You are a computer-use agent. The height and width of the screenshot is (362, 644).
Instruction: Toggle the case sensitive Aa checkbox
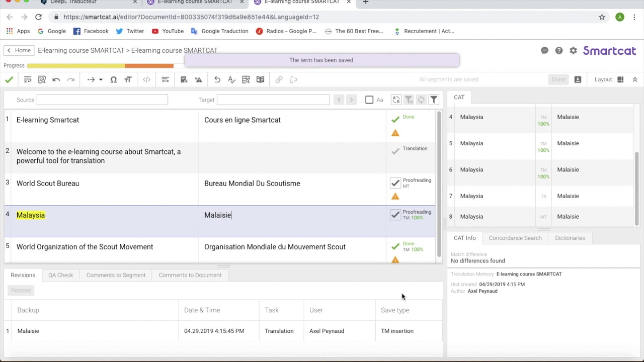[369, 100]
